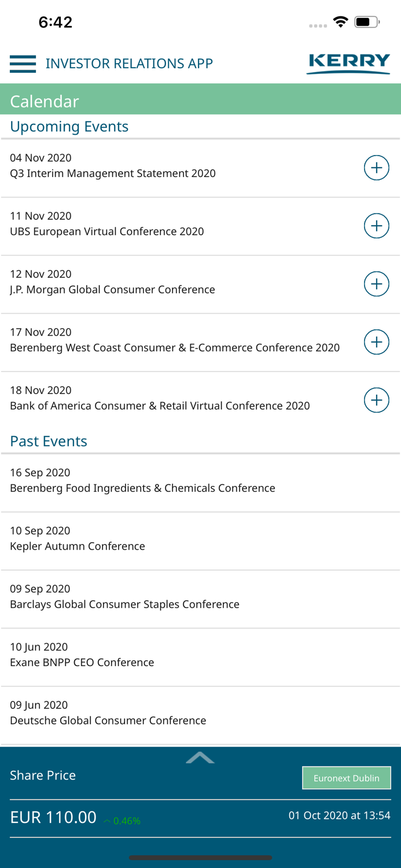Tap the Kerry logo

pyautogui.click(x=348, y=63)
